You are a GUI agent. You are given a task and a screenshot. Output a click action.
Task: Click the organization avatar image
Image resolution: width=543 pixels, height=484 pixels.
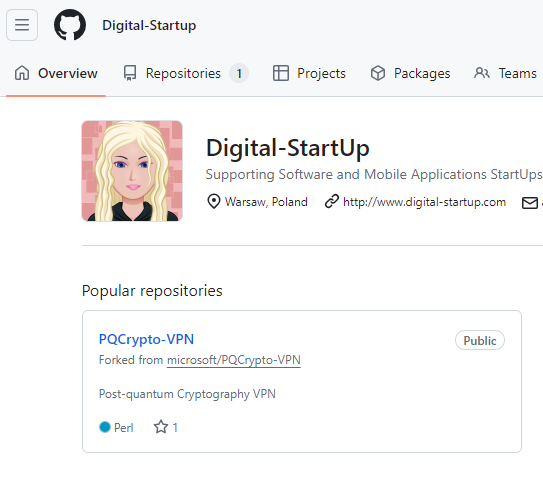pyautogui.click(x=132, y=171)
